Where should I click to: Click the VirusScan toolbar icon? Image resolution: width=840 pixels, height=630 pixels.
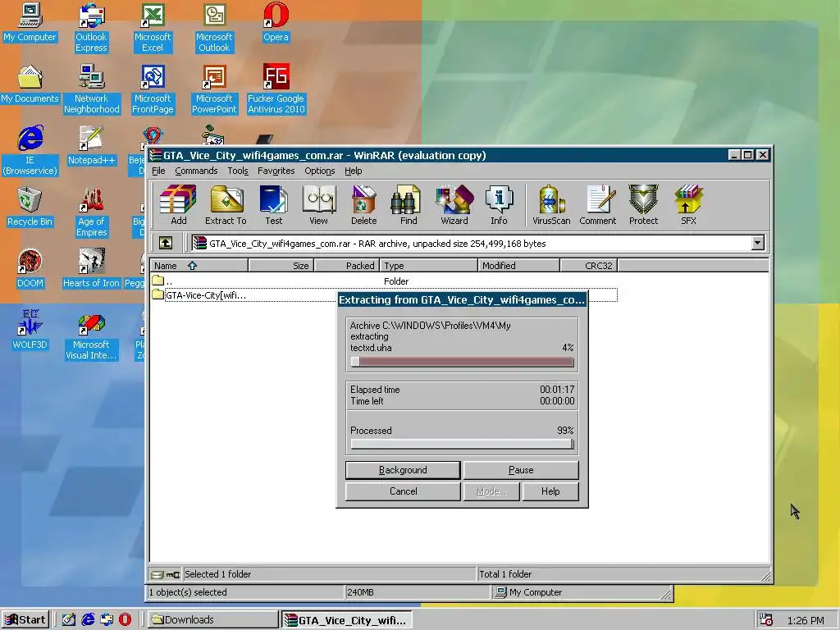pos(551,204)
